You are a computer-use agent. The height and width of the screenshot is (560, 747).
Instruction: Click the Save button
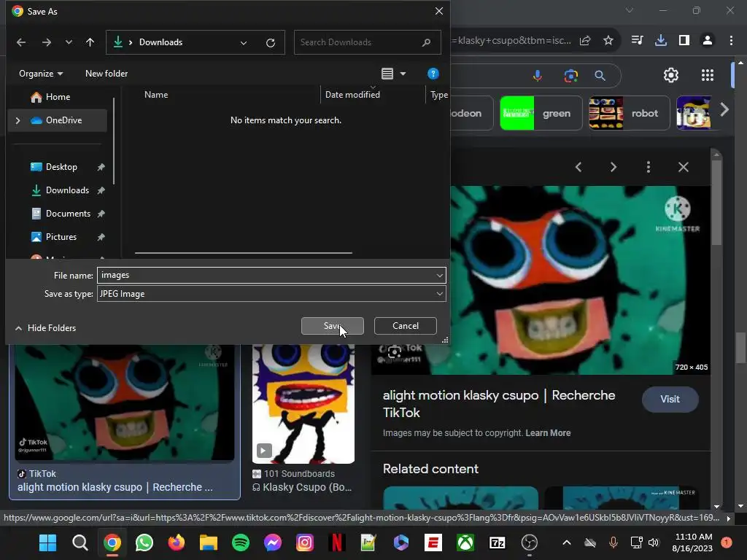pyautogui.click(x=333, y=326)
